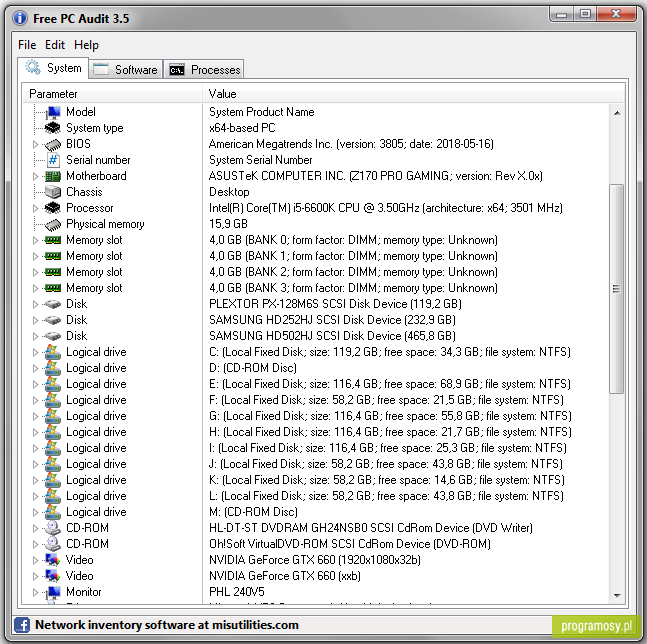Click the info icon in title bar
Viewport: 647px width, 644px height.
tap(20, 19)
